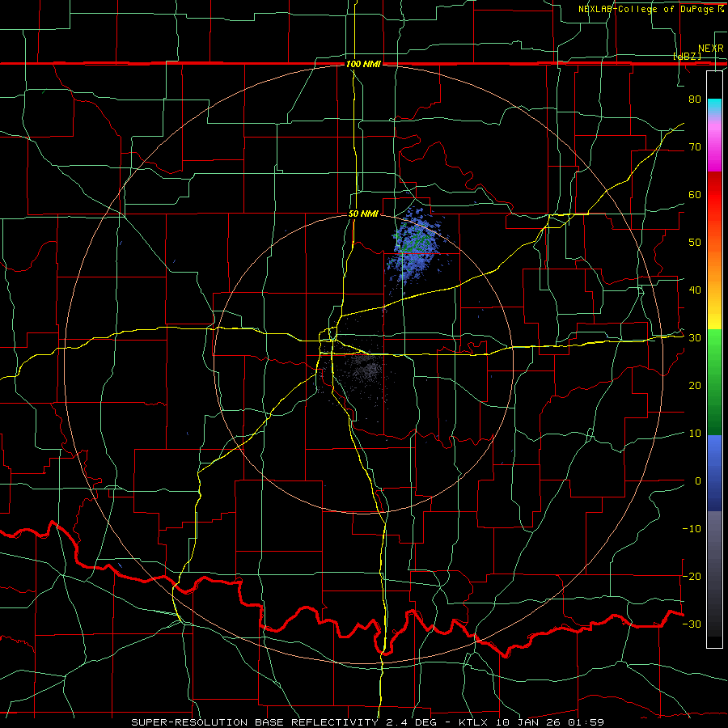Click the -10 value on the dBZ scale
Image resolution: width=728 pixels, height=728 pixels.
tap(692, 529)
